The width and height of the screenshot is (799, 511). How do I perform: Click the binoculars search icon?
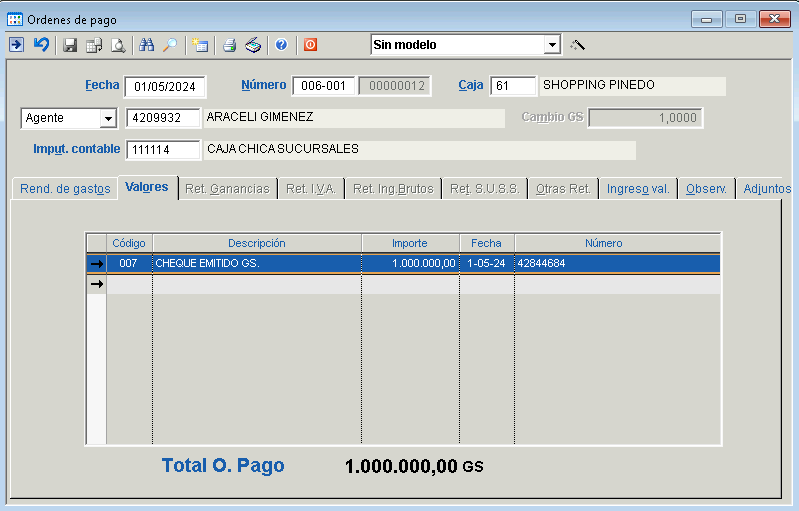147,45
